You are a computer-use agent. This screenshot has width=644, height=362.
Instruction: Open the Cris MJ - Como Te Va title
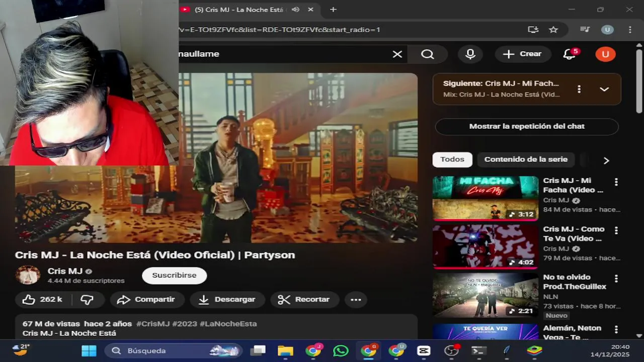tap(574, 233)
